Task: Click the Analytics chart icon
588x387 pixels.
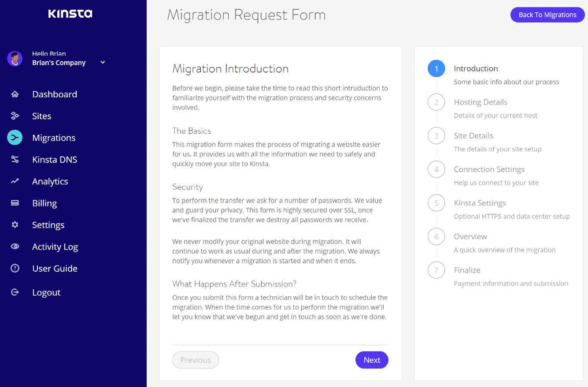Action: click(15, 181)
